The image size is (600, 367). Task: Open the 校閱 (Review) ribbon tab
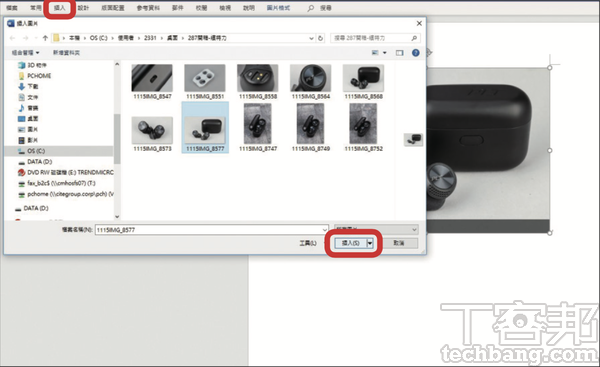click(x=201, y=8)
